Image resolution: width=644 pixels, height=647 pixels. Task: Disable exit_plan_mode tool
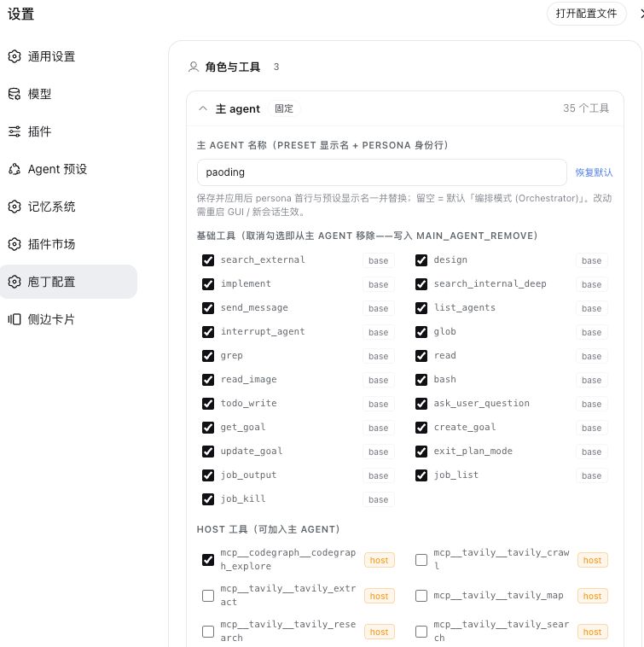click(x=421, y=452)
